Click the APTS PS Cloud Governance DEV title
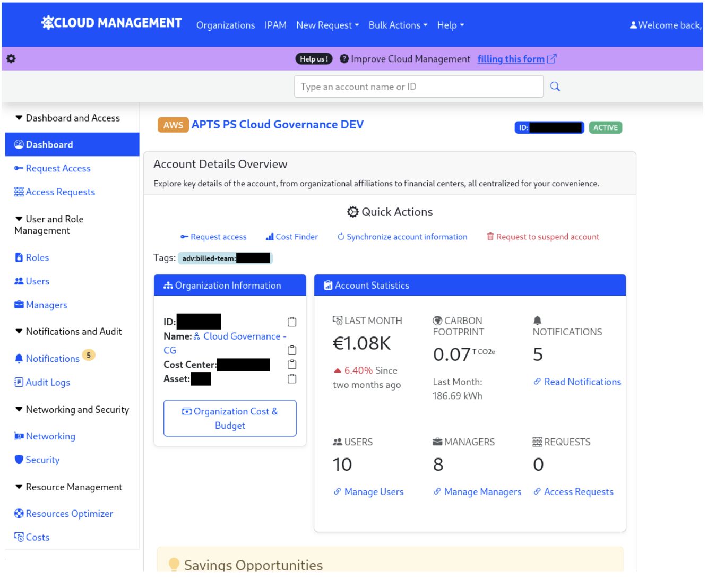This screenshot has height=588, width=707. [x=278, y=125]
